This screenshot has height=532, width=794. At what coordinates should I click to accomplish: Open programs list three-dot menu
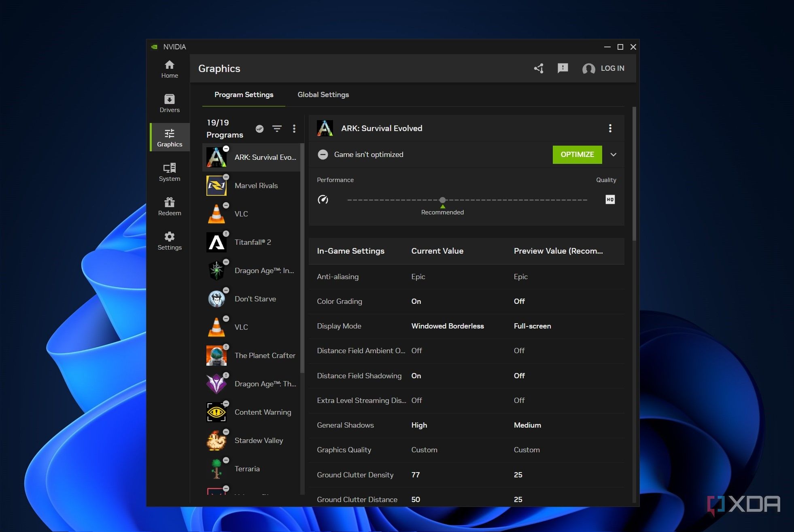(x=294, y=129)
